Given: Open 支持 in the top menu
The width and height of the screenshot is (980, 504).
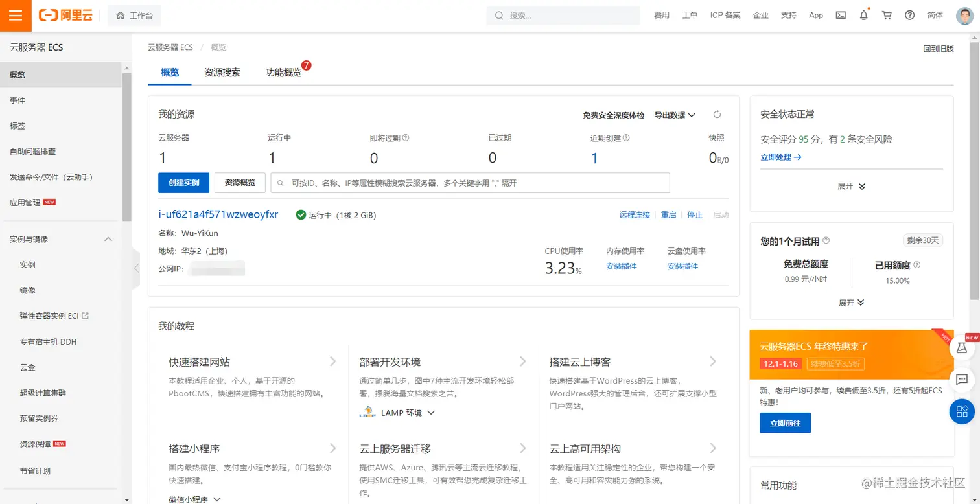Looking at the screenshot, I should point(788,16).
